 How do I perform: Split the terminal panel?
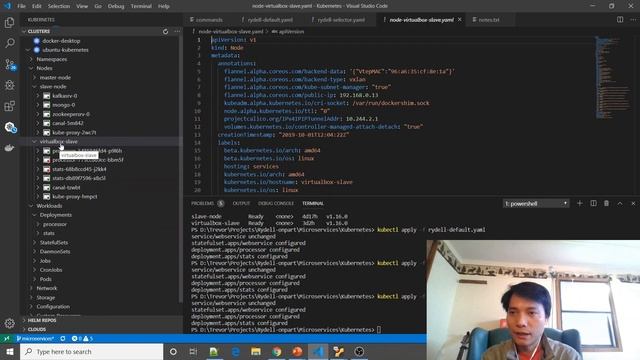coord(593,203)
